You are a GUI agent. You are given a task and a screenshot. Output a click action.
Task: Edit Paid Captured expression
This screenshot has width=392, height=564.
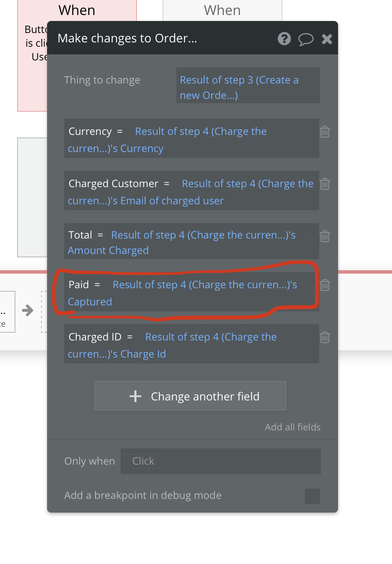coord(182,293)
